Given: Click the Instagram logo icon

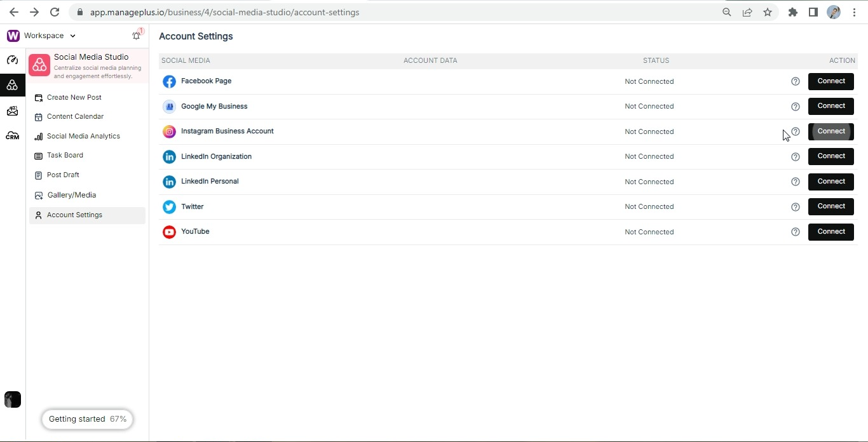Looking at the screenshot, I should coord(169,131).
